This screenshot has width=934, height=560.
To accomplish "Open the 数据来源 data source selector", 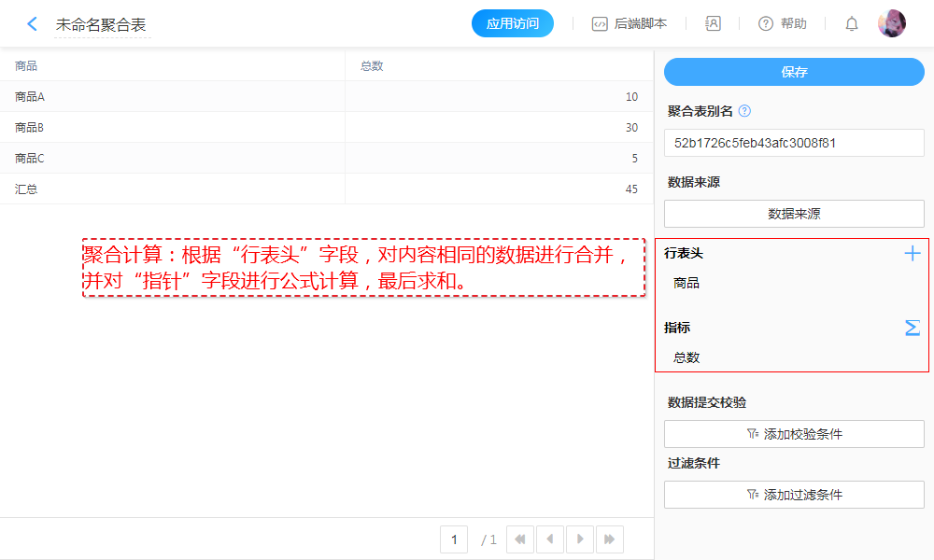I will coord(794,214).
